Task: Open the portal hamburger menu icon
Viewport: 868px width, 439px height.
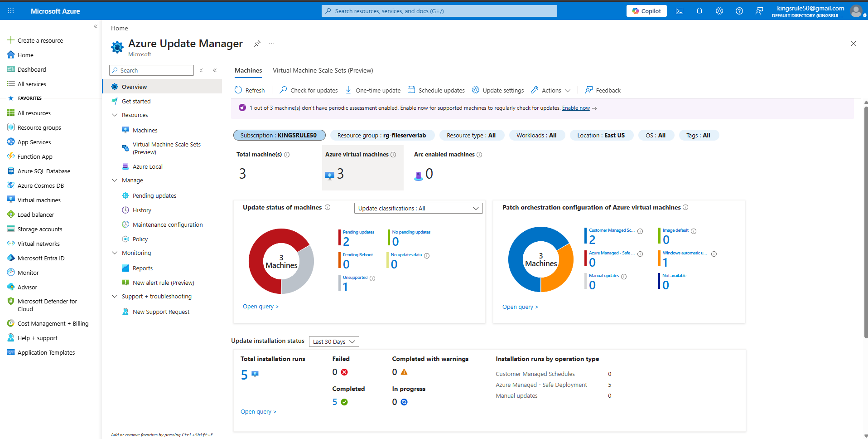Action: pos(11,11)
